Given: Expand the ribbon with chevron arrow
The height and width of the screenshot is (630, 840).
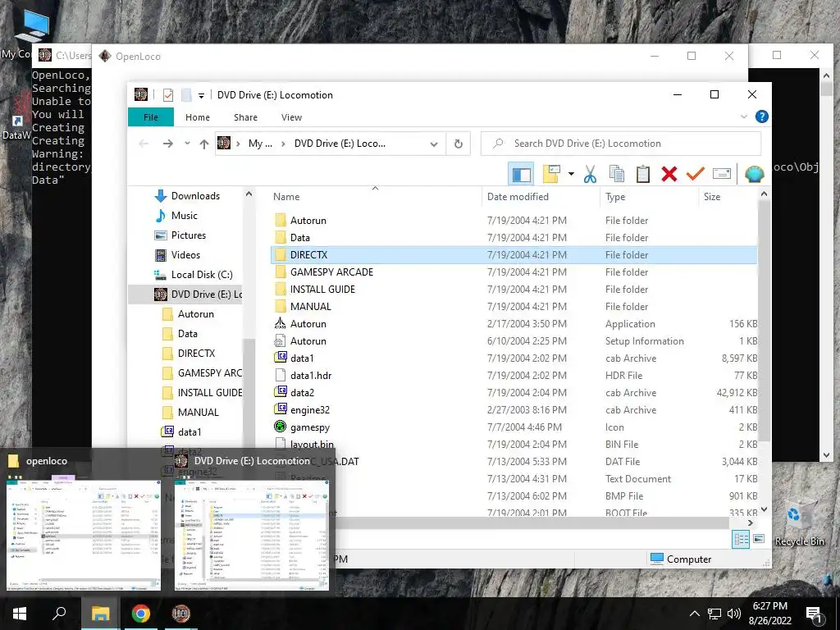Looking at the screenshot, I should coord(743,116).
